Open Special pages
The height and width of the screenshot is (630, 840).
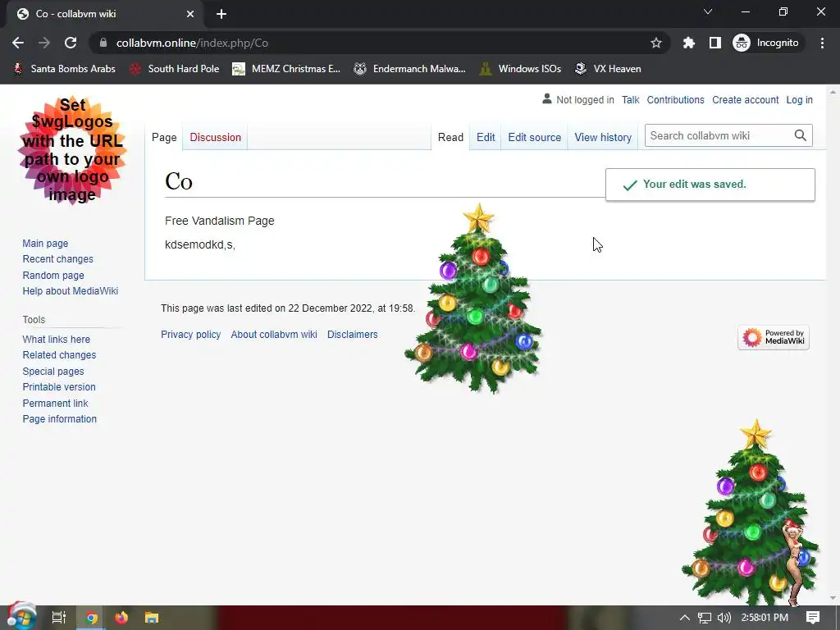(53, 372)
